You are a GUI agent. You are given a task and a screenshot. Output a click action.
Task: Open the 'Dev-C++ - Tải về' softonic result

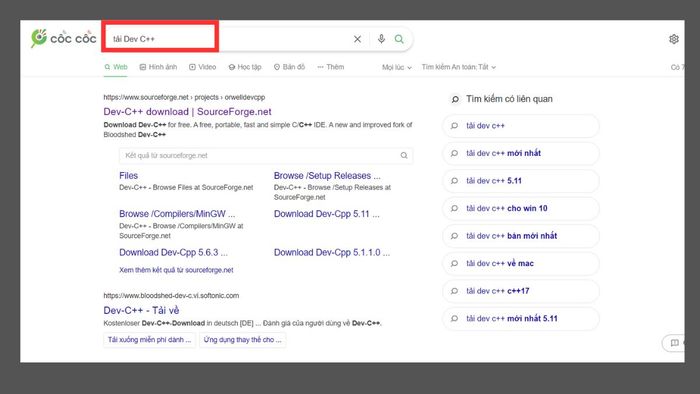[x=141, y=310]
